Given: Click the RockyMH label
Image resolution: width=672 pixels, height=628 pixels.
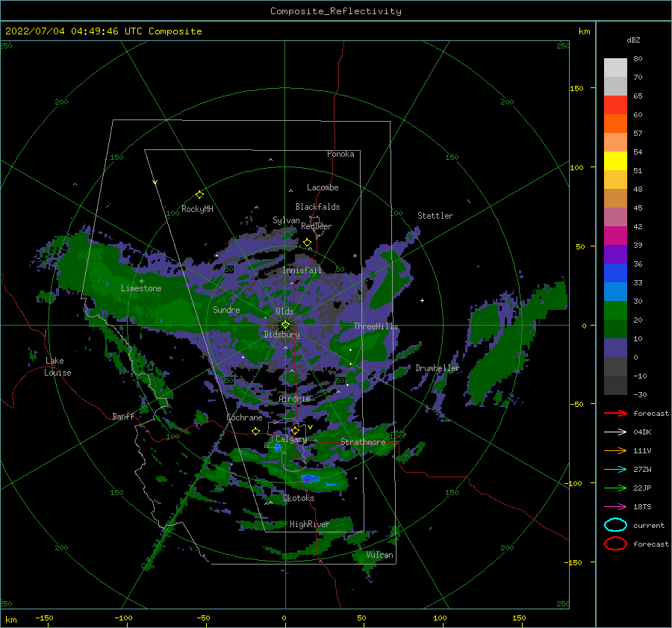Looking at the screenshot, I should [197, 209].
